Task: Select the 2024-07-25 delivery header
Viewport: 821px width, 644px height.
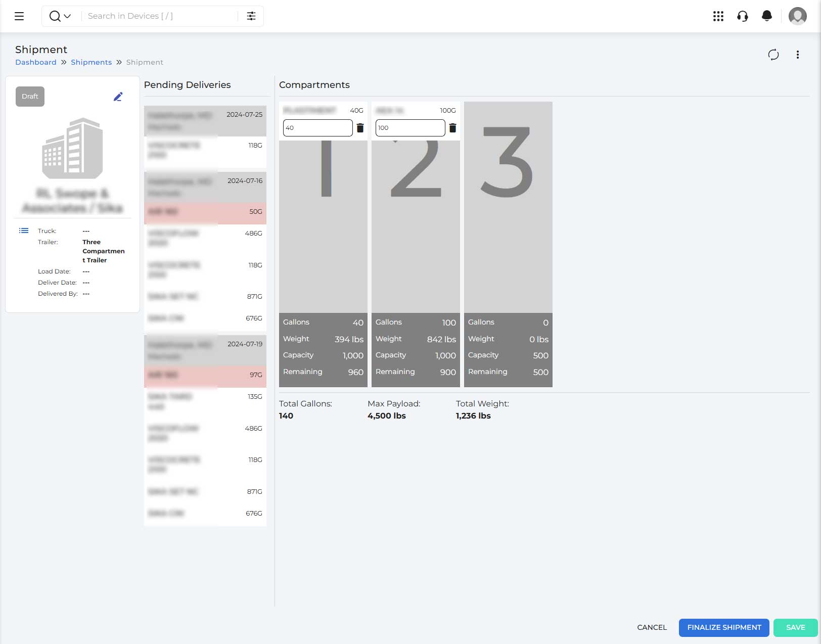Action: click(205, 121)
